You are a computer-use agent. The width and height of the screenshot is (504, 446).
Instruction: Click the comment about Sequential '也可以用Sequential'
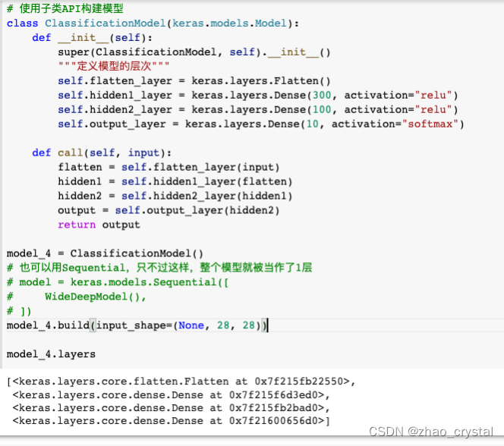[159, 268]
